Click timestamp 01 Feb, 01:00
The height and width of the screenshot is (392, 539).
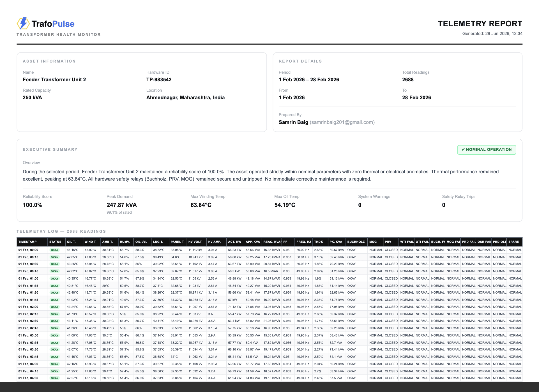pyautogui.click(x=28, y=278)
